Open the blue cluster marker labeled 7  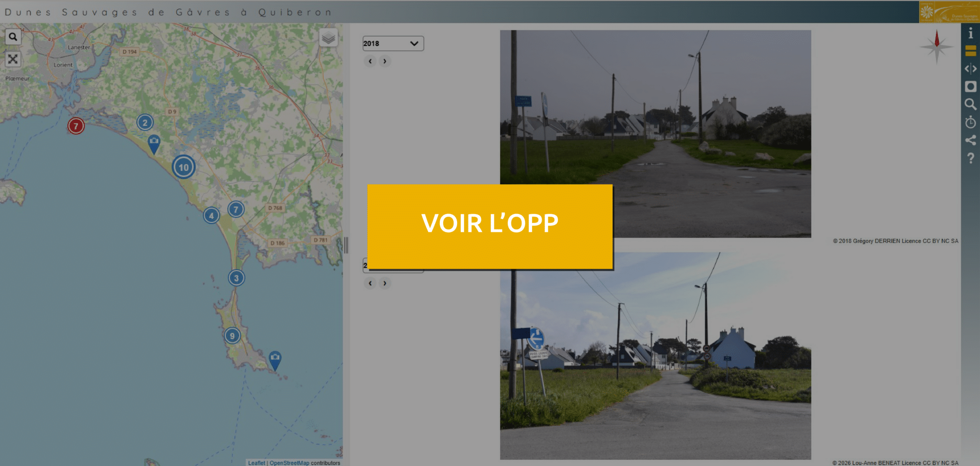tap(235, 209)
